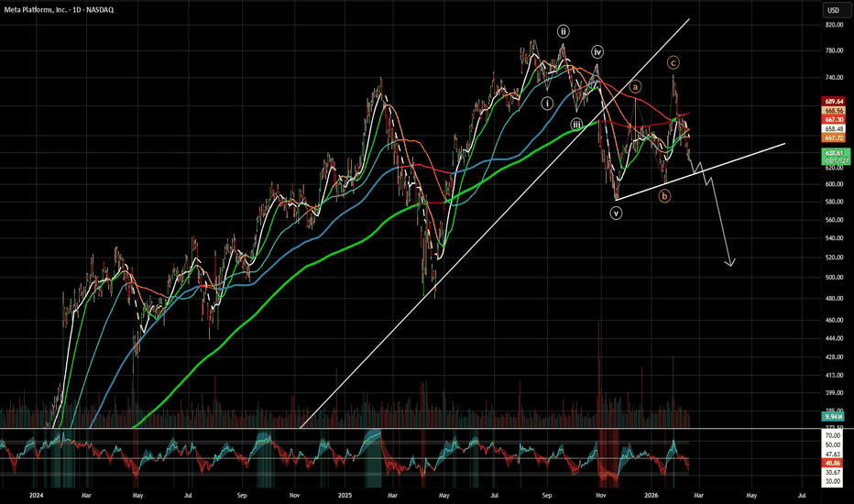The image size is (854, 504).
Task: Click the 2026 label on time axis
Action: click(x=651, y=495)
